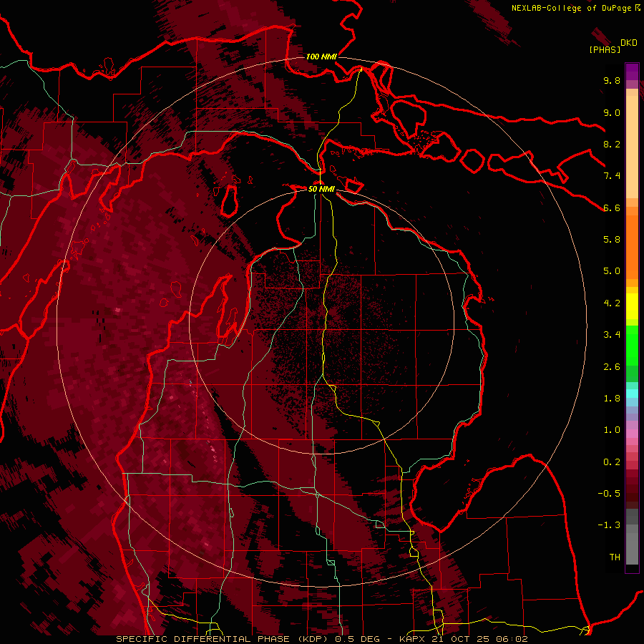Screen dimensions: 644x644
Task: Select the orange color bar segment
Action: tap(632, 247)
